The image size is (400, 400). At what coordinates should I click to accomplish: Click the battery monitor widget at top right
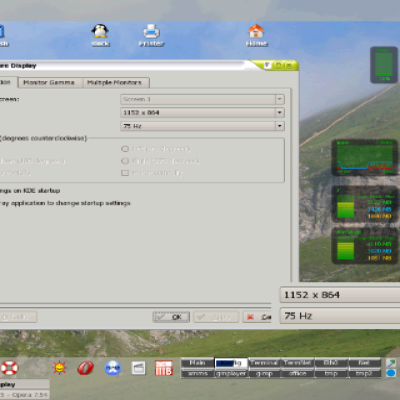pyautogui.click(x=384, y=65)
